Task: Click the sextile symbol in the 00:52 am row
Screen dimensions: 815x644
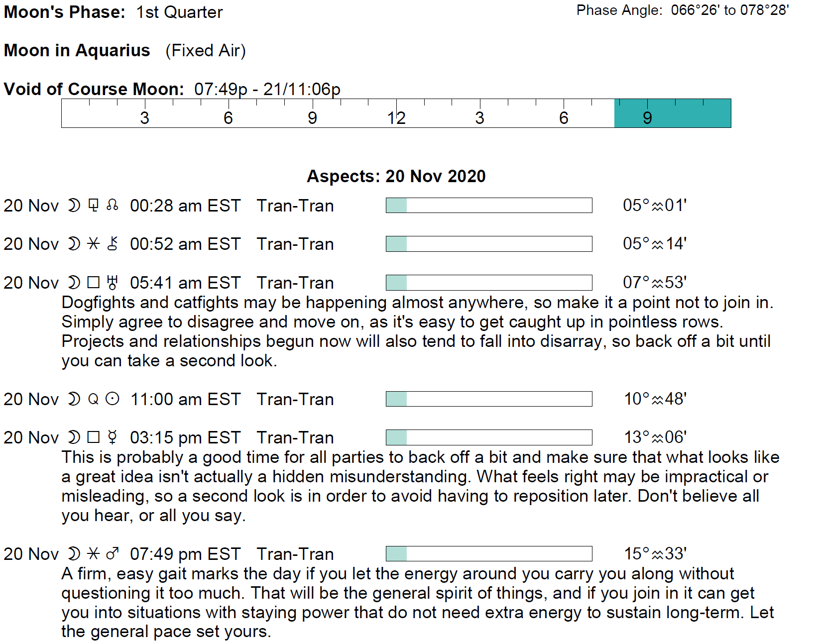Action: [x=93, y=243]
